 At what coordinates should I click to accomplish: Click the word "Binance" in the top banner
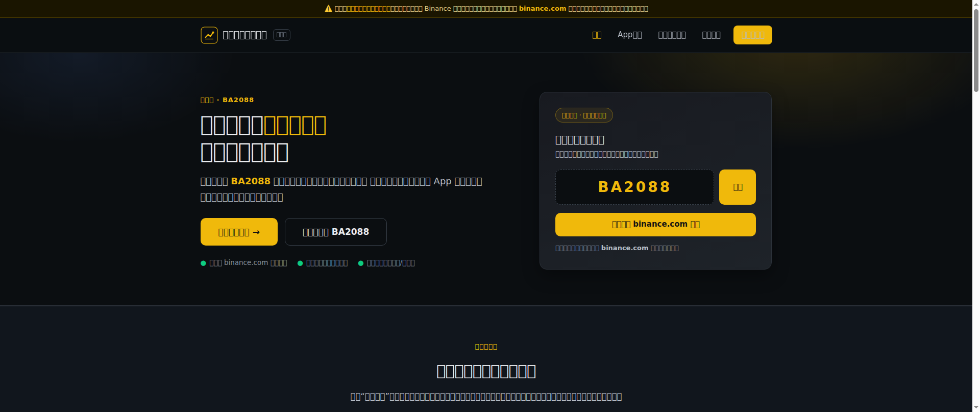click(437, 9)
